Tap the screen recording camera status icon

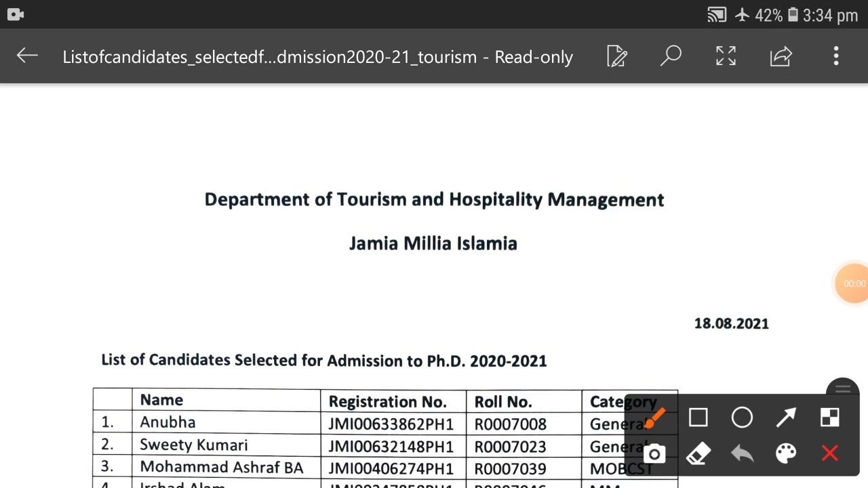point(16,14)
